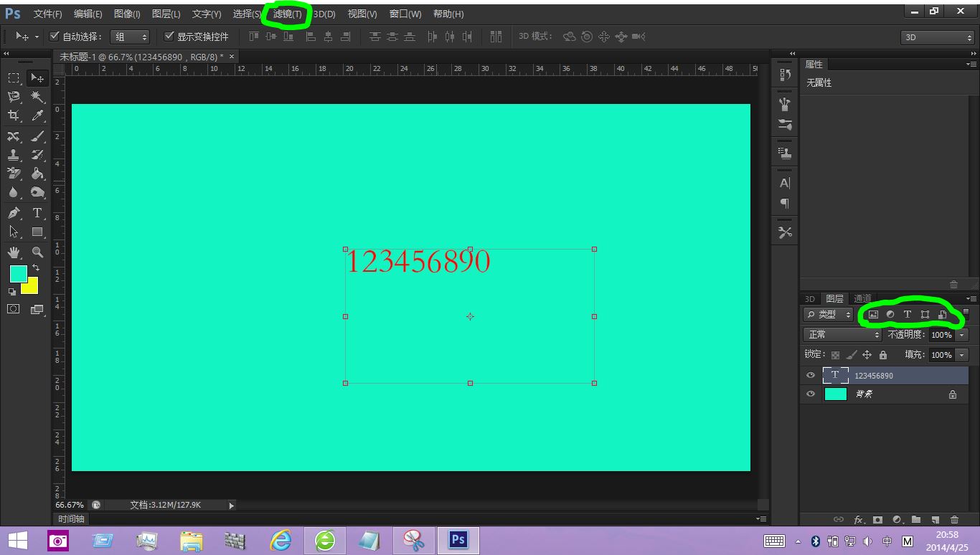Open the Properties panel flyout menu
Image resolution: width=980 pixels, height=555 pixels.
971,65
